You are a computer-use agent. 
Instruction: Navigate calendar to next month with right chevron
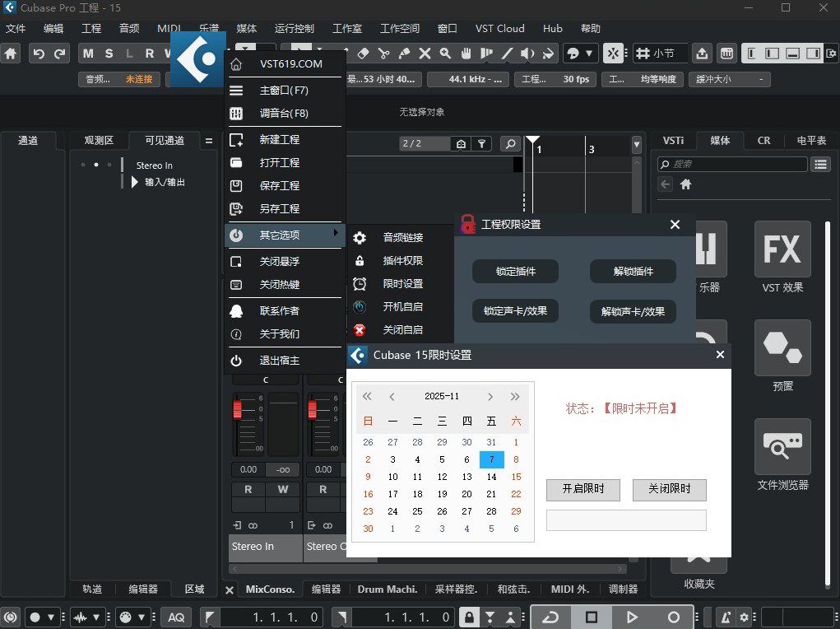pyautogui.click(x=490, y=396)
